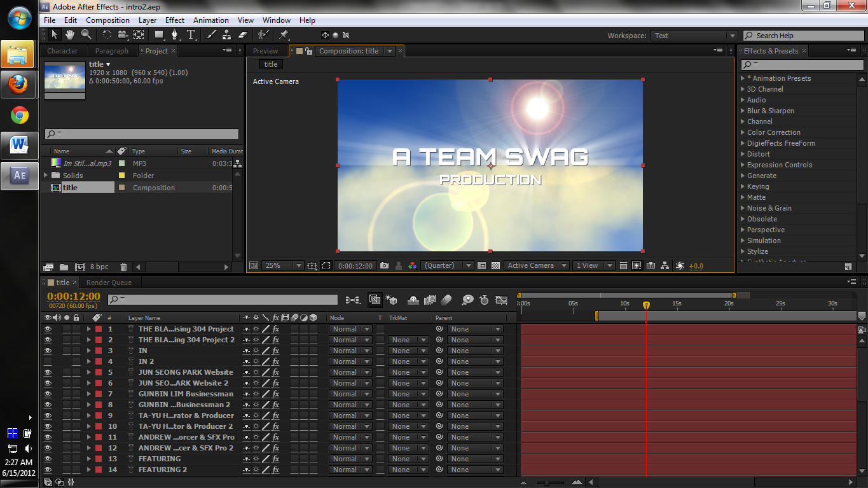Enable motion blur for timeline layers
The image size is (868, 488).
[x=446, y=299]
